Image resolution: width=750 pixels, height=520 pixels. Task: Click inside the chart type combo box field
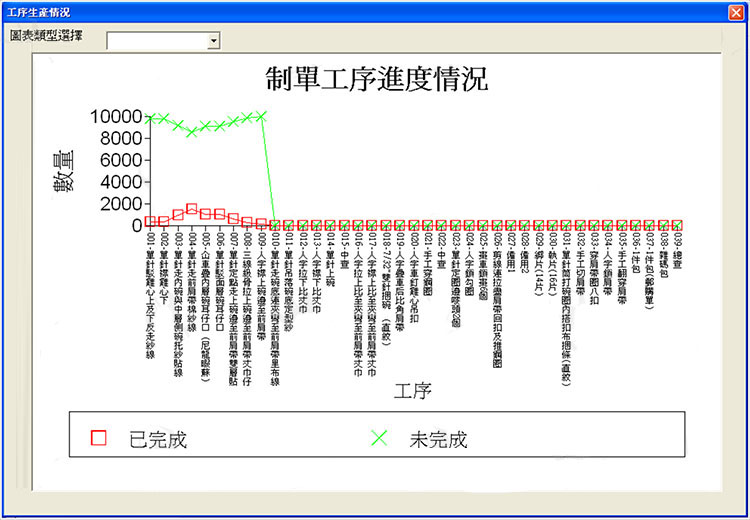[157, 41]
